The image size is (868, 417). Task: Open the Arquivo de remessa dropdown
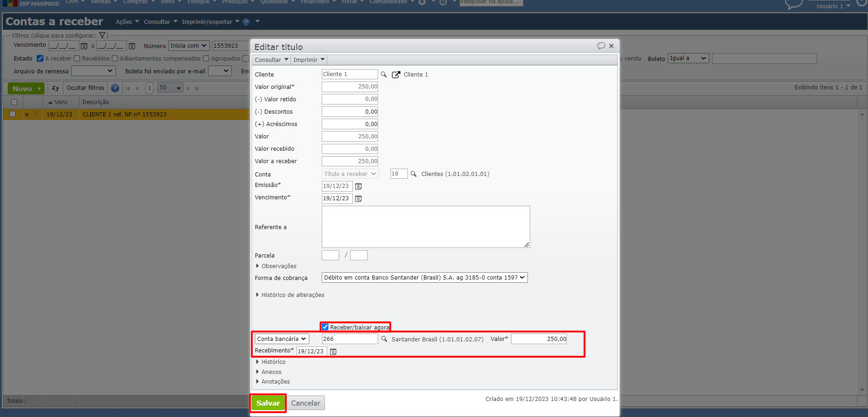[93, 71]
